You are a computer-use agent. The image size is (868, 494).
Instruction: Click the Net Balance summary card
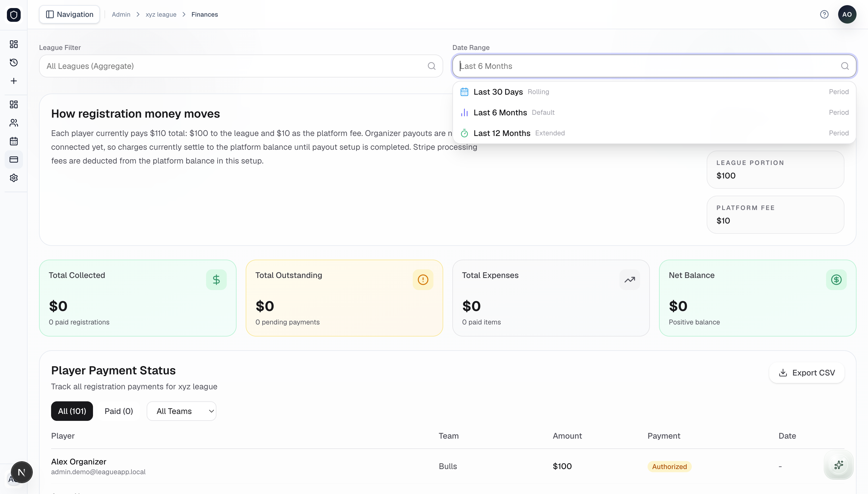[x=758, y=298]
